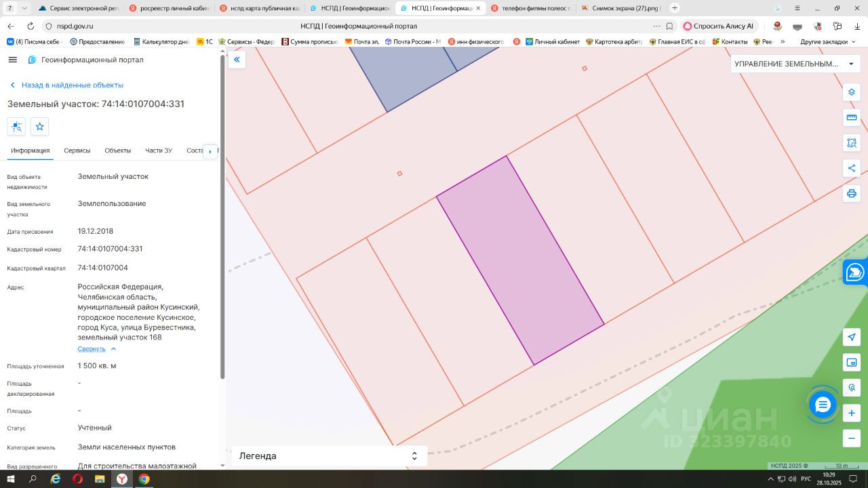Viewport: 868px width, 488px height.
Task: Open Почта России bookmark
Action: coord(412,41)
